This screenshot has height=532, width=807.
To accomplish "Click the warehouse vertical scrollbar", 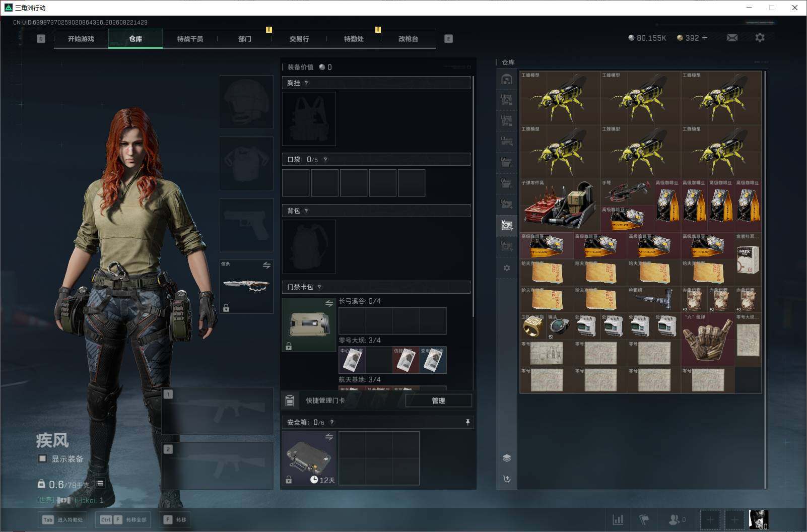I will [x=765, y=280].
